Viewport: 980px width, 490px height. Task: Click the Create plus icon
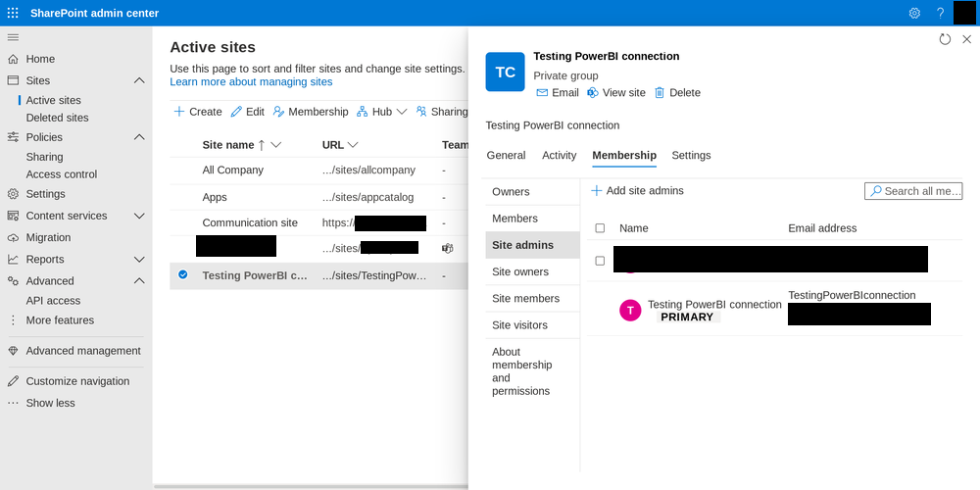coord(178,112)
